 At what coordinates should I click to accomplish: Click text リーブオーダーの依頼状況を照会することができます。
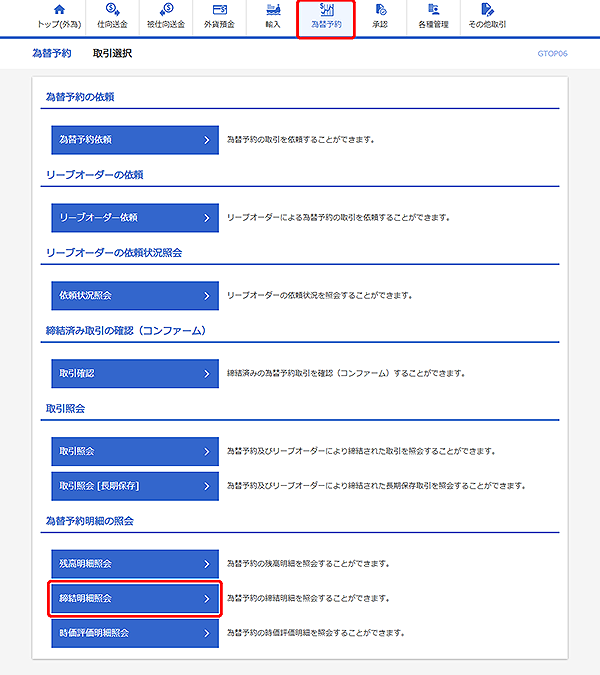click(x=320, y=296)
